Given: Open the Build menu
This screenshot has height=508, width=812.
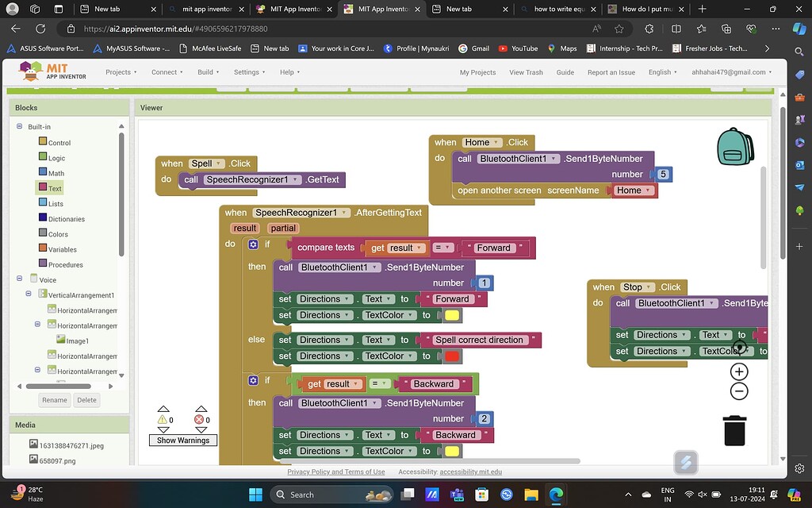Looking at the screenshot, I should (209, 72).
